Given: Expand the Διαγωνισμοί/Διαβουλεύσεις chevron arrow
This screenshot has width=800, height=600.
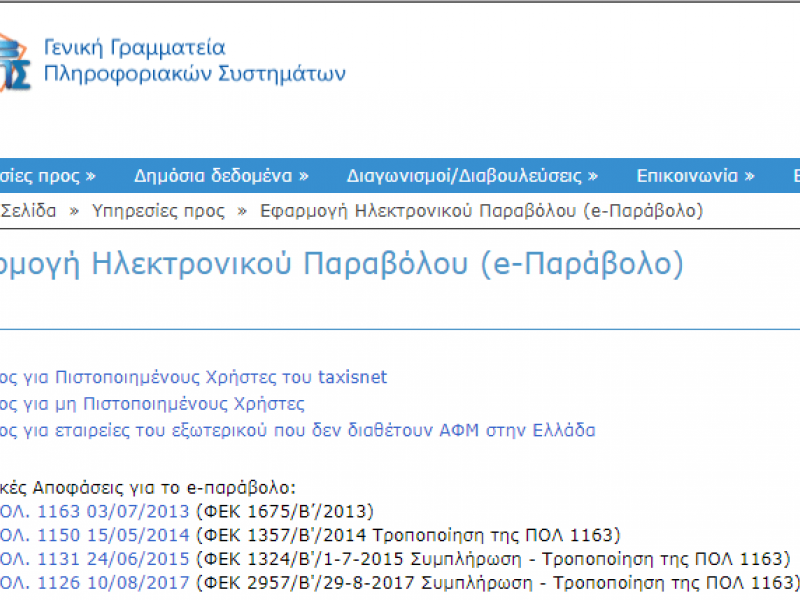Looking at the screenshot, I should tap(594, 175).
